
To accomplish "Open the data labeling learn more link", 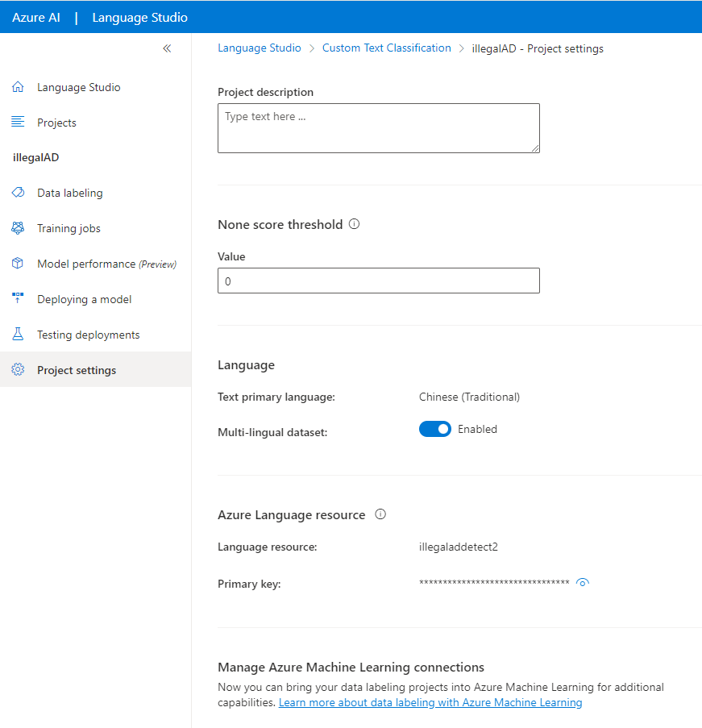I will (430, 702).
